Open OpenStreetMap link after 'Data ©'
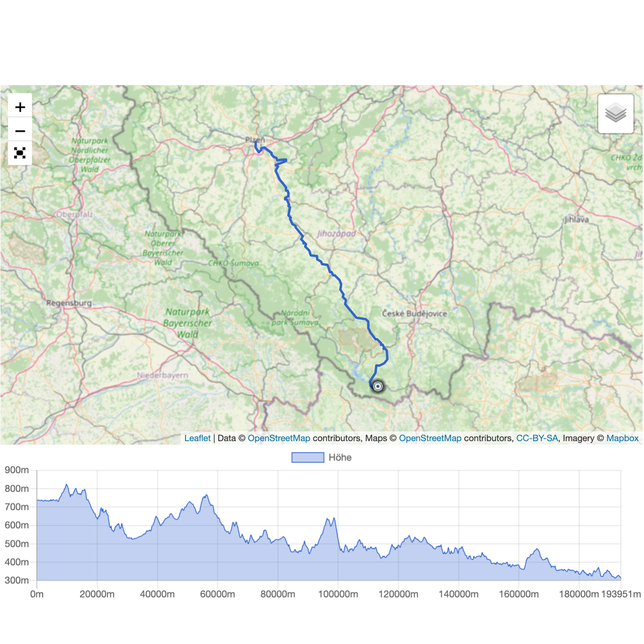The width and height of the screenshot is (644, 644). click(279, 438)
